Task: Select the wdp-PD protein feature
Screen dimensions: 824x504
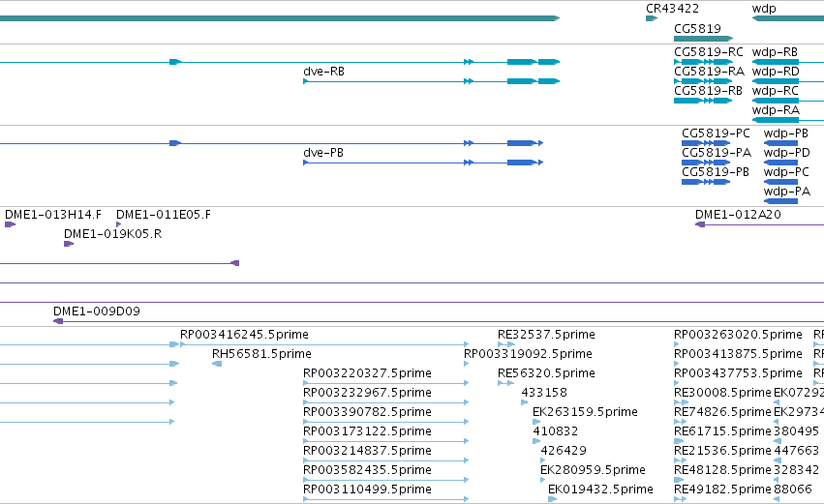Action: point(780,163)
